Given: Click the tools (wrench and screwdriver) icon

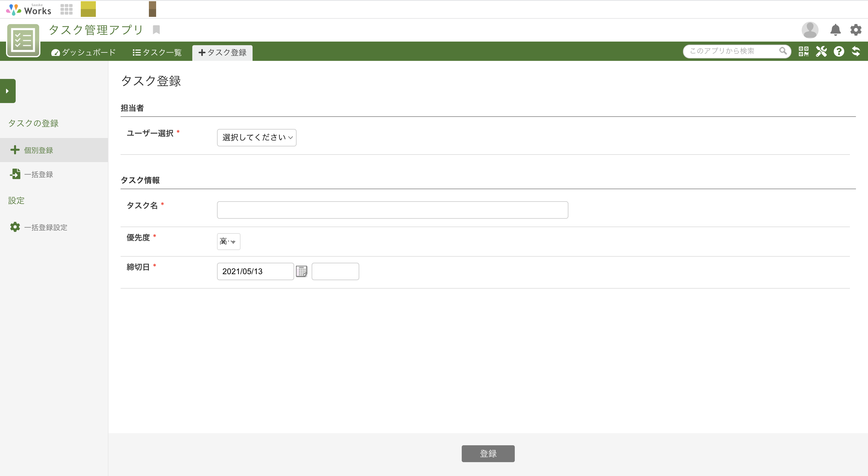Looking at the screenshot, I should pyautogui.click(x=822, y=51).
